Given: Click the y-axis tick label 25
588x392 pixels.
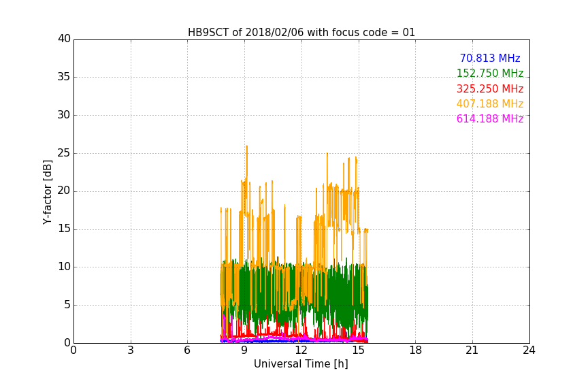Looking at the screenshot, I should coord(64,153).
